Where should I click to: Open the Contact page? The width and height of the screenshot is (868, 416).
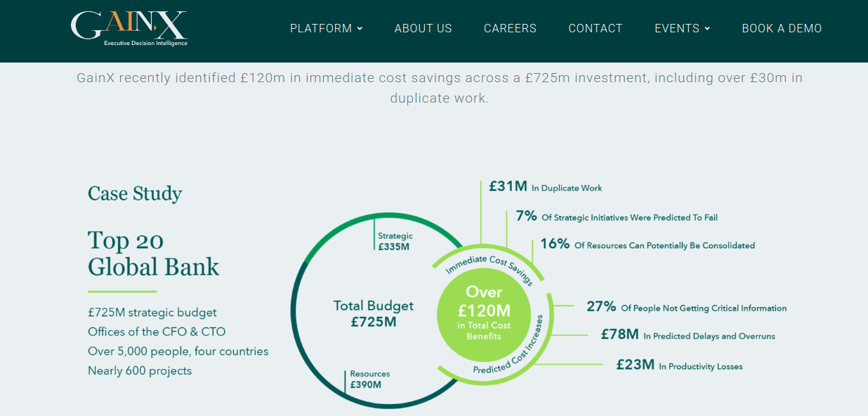point(596,29)
